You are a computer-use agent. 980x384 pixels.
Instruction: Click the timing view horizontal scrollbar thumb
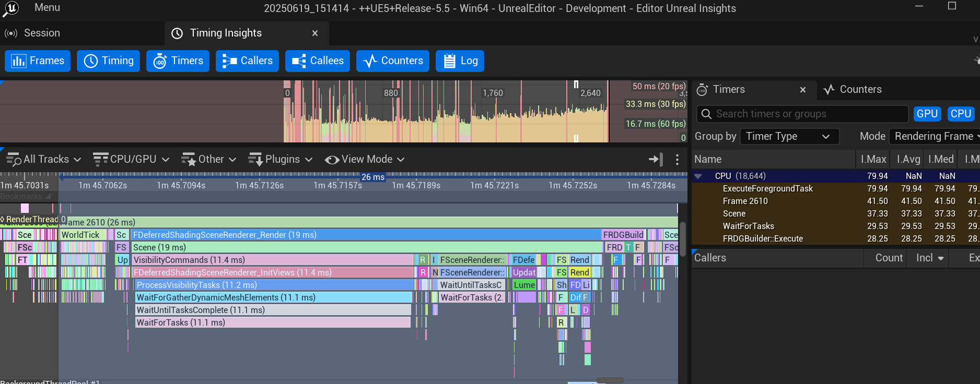click(x=610, y=380)
